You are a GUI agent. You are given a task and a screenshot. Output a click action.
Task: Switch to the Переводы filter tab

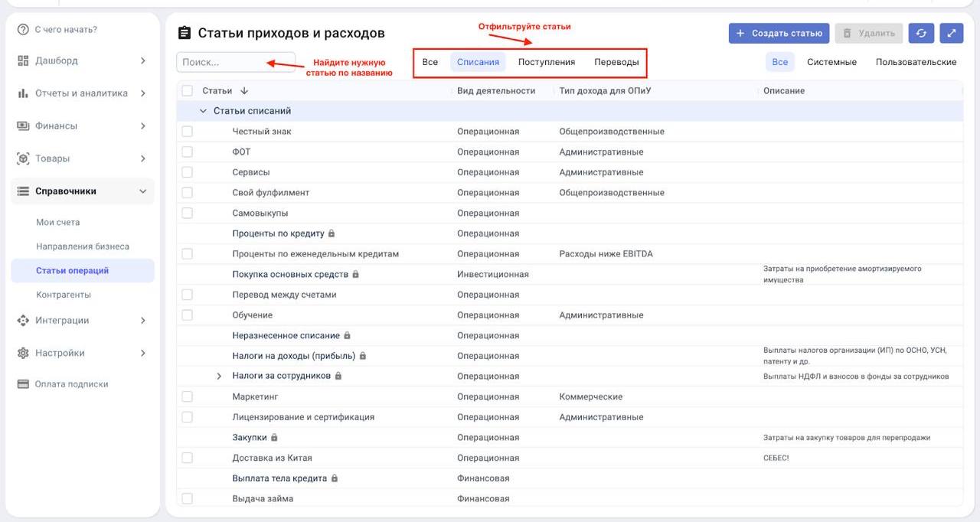[616, 62]
